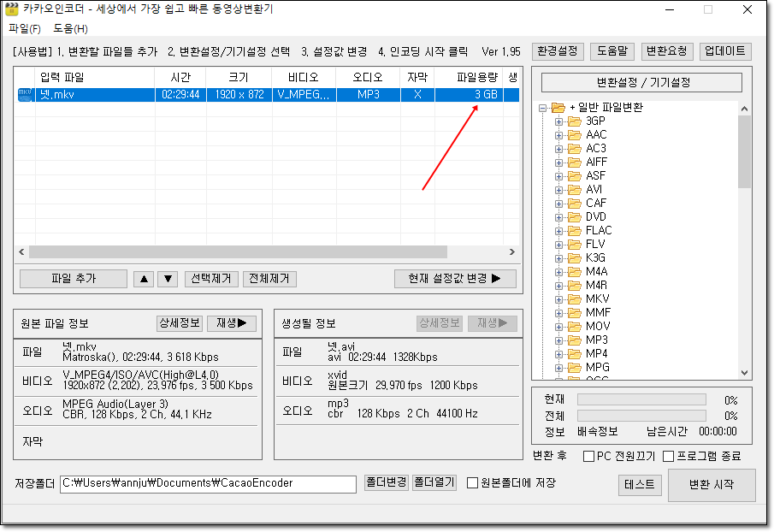
Task: Click the MKV folder icon in tree
Action: pyautogui.click(x=574, y=299)
